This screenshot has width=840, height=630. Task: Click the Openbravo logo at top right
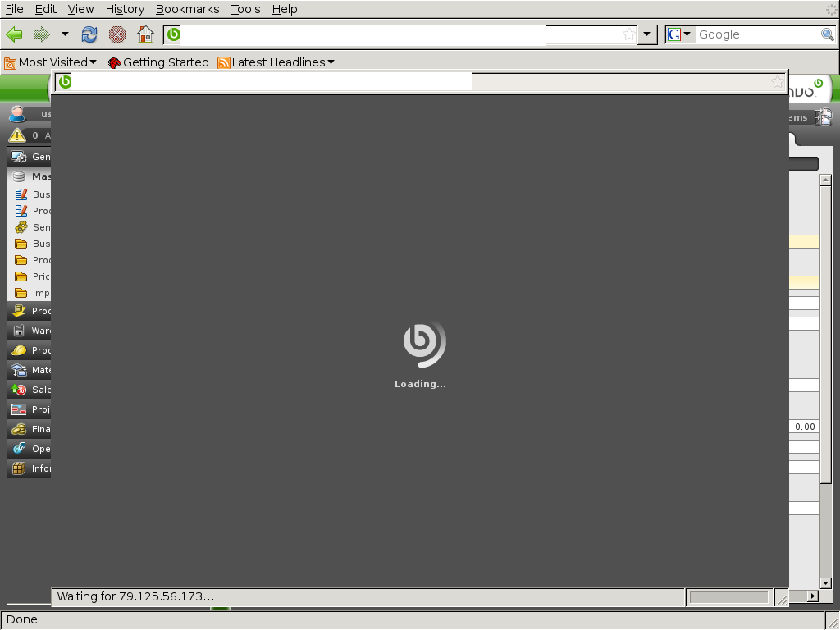click(807, 89)
